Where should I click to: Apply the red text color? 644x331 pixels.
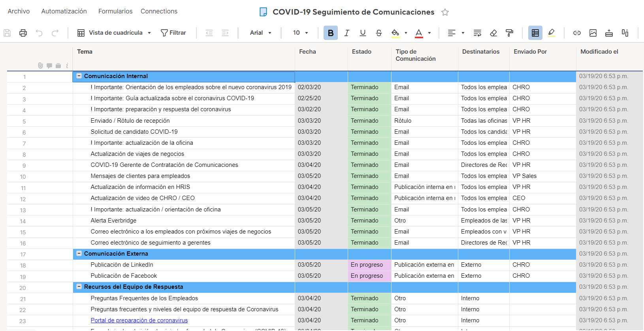pyautogui.click(x=419, y=33)
